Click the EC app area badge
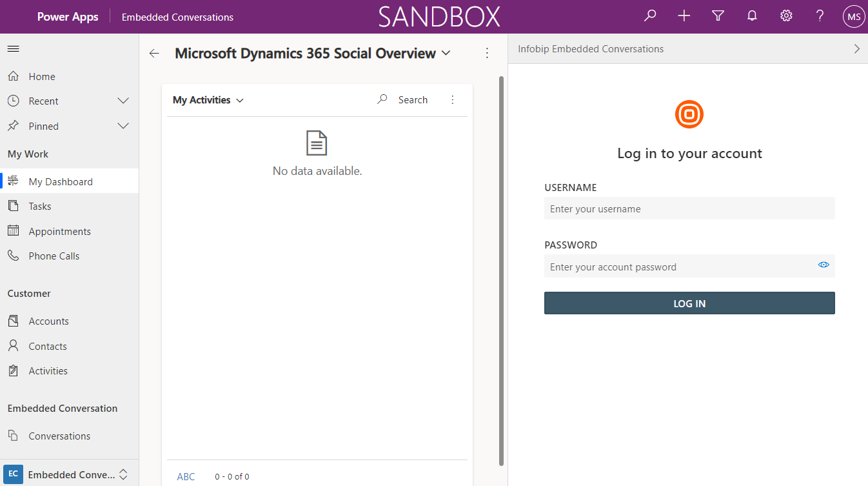This screenshot has height=486, width=868. tap(13, 474)
